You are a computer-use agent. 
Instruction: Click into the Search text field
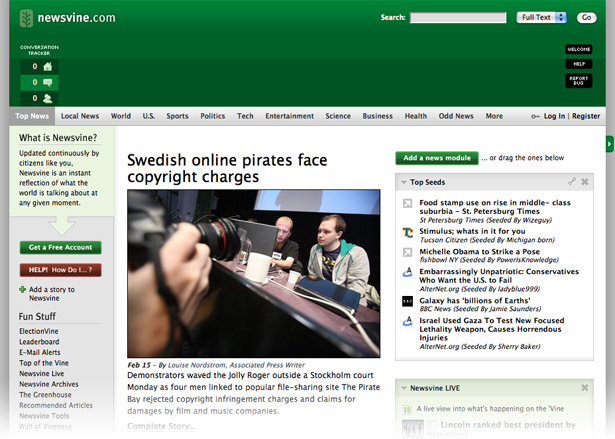pos(458,18)
